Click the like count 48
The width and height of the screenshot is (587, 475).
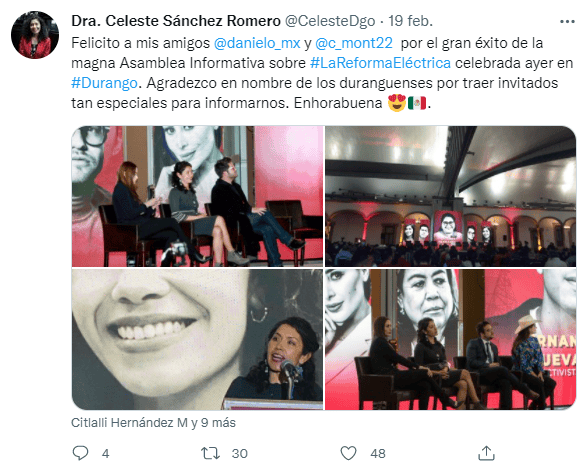tap(378, 453)
